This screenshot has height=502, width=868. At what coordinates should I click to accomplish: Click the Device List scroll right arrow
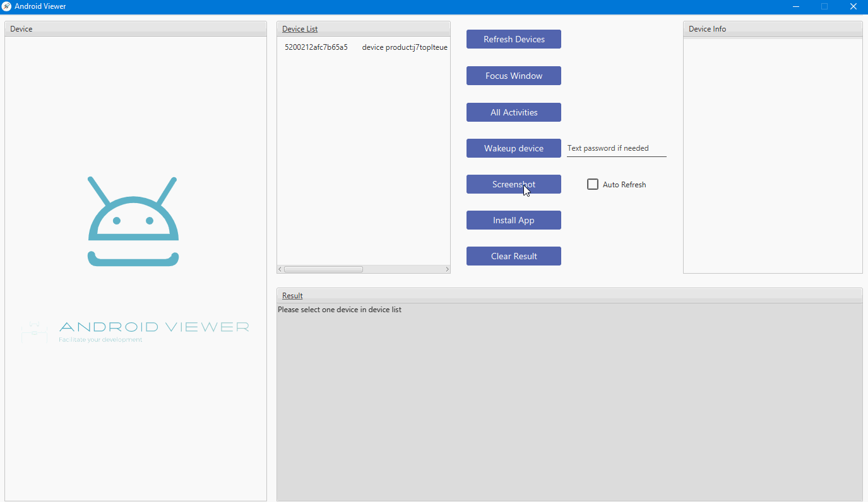pos(447,269)
